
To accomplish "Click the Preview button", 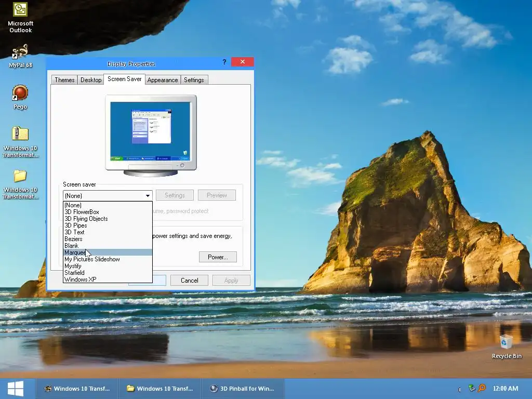I will pos(217,195).
